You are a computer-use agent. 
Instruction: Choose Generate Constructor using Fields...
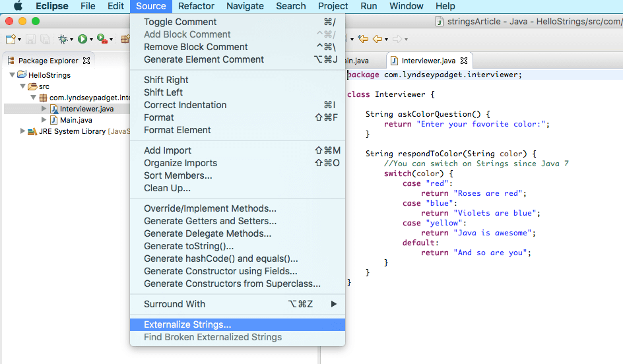238,271
